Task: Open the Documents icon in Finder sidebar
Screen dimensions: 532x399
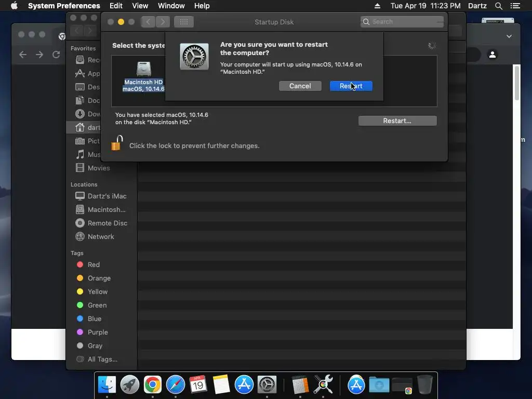Action: (79, 100)
